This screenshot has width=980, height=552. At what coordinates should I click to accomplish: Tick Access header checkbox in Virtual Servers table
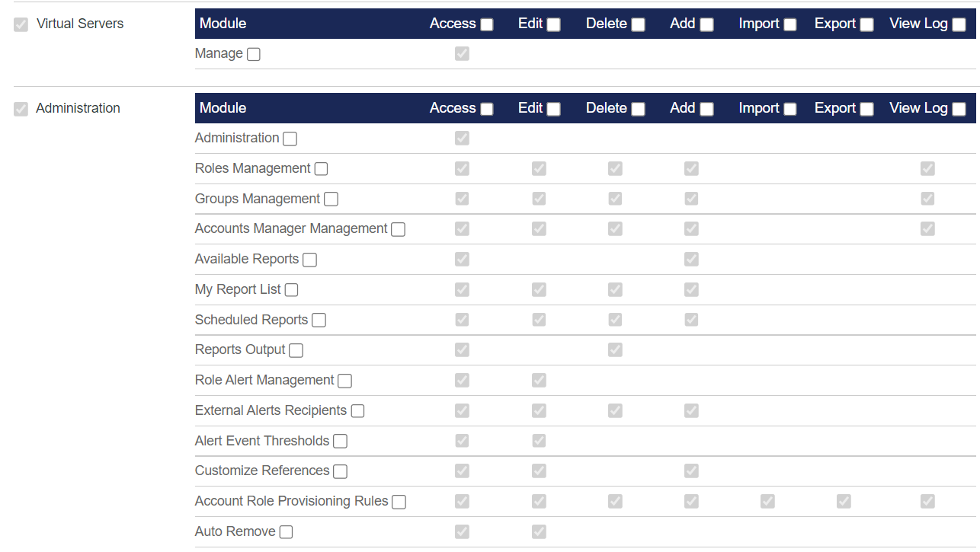point(486,24)
